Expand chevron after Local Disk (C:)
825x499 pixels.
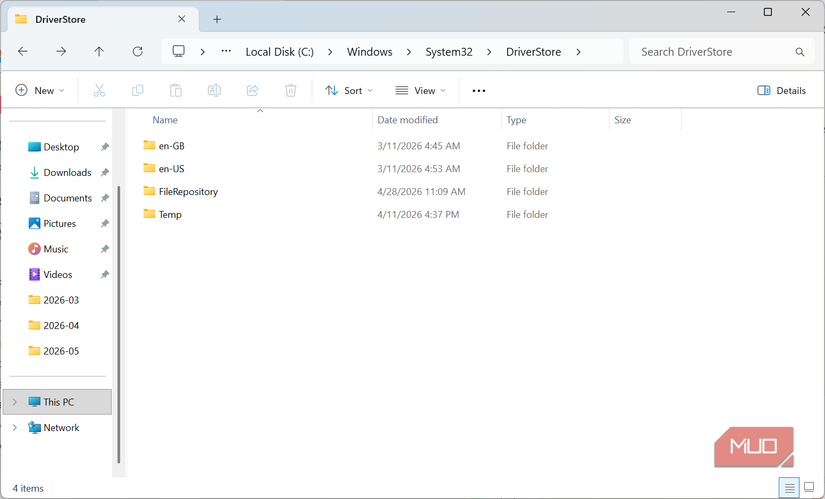pyautogui.click(x=330, y=52)
